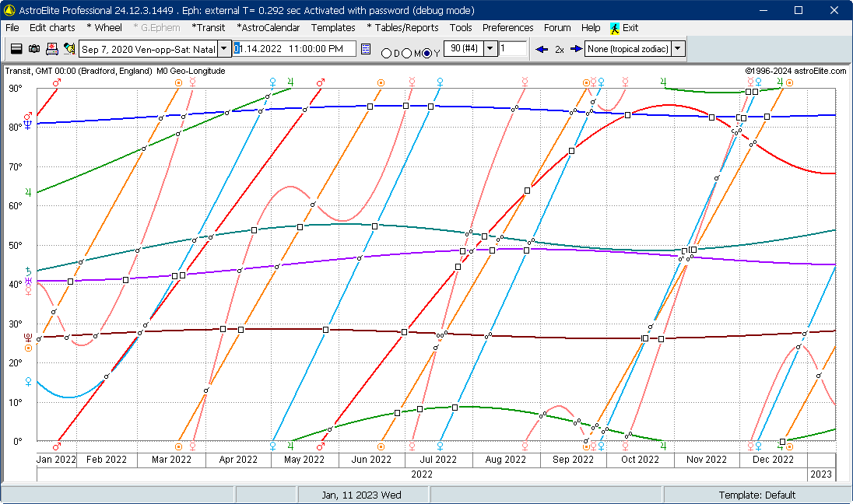Click the date and time input field

pyautogui.click(x=294, y=49)
